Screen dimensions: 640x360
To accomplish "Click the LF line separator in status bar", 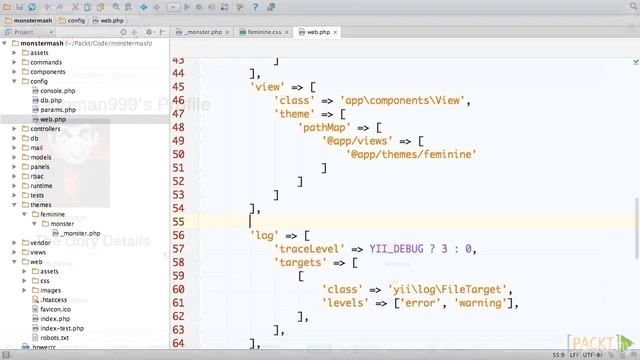I will click(575, 355).
